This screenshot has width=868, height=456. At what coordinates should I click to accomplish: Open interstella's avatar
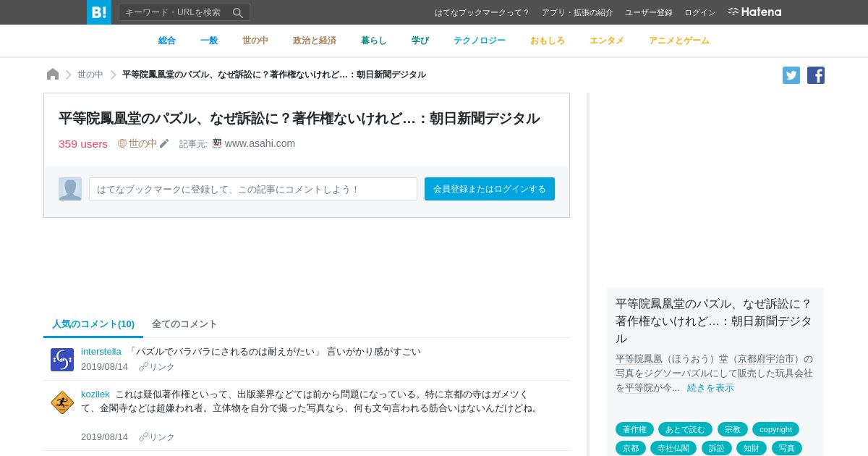[62, 360]
